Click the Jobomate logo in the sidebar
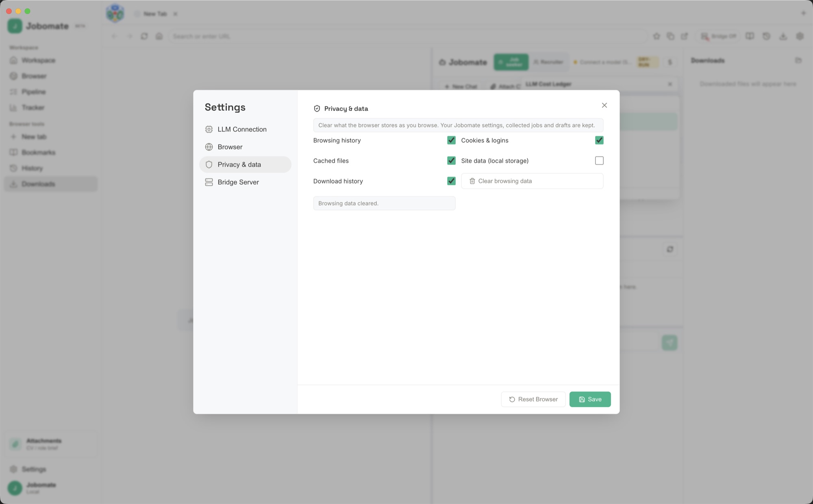The height and width of the screenshot is (504, 813). pyautogui.click(x=15, y=26)
